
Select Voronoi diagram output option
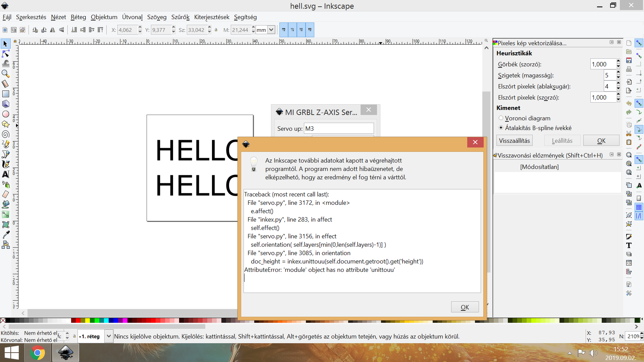(x=501, y=118)
